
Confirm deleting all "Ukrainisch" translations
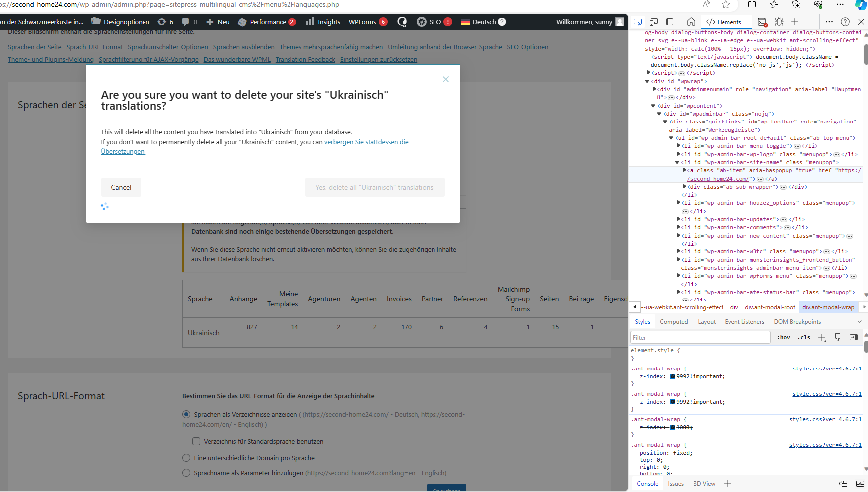[x=375, y=187]
